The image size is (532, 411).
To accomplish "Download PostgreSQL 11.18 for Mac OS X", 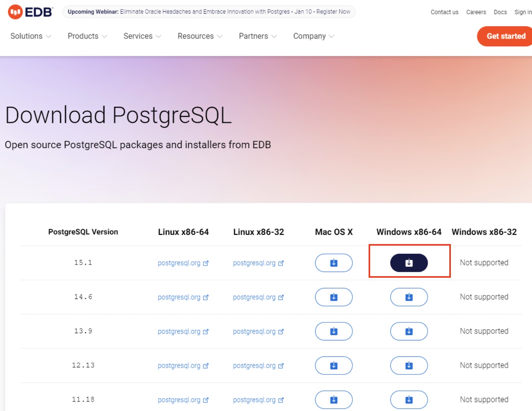I will [x=334, y=399].
